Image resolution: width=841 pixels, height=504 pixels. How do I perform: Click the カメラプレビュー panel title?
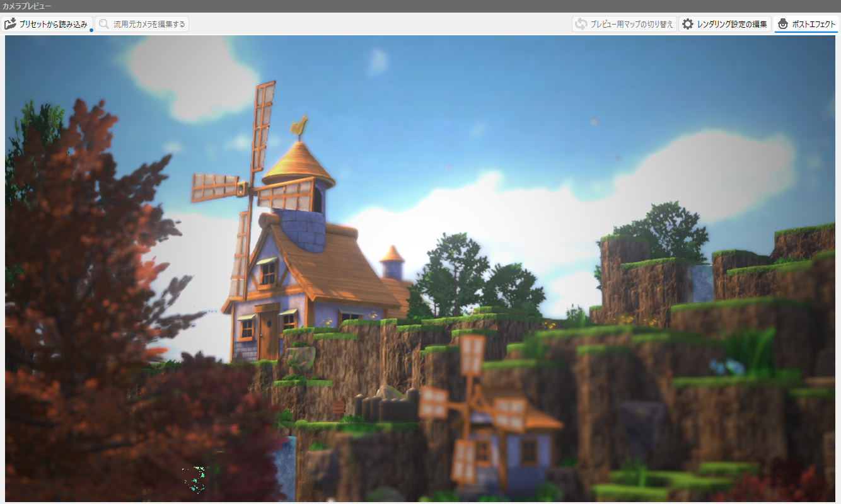(27, 6)
